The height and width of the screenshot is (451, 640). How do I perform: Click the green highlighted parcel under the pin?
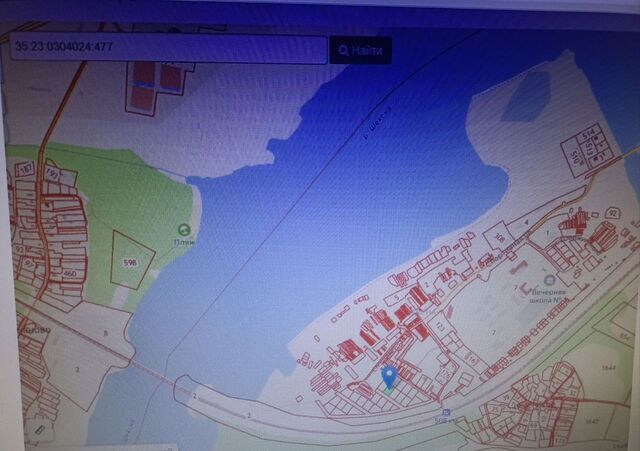[x=389, y=391]
